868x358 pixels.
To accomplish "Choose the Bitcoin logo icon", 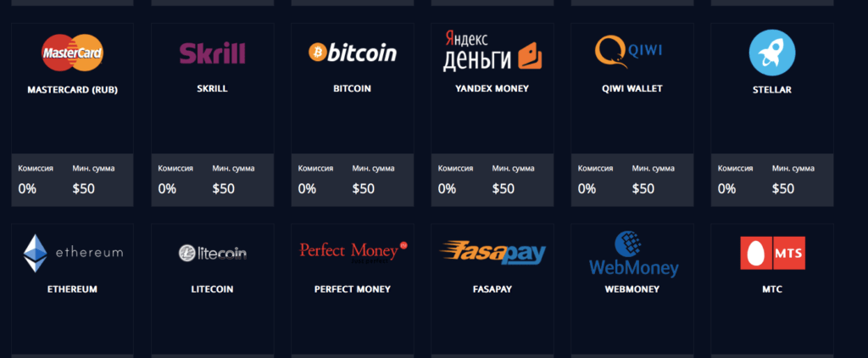I will (x=352, y=53).
